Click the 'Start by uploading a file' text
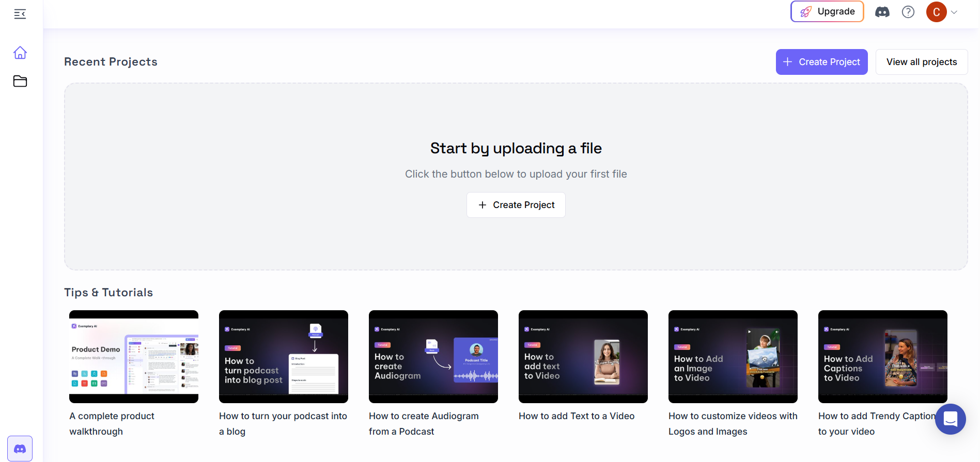 [516, 149]
